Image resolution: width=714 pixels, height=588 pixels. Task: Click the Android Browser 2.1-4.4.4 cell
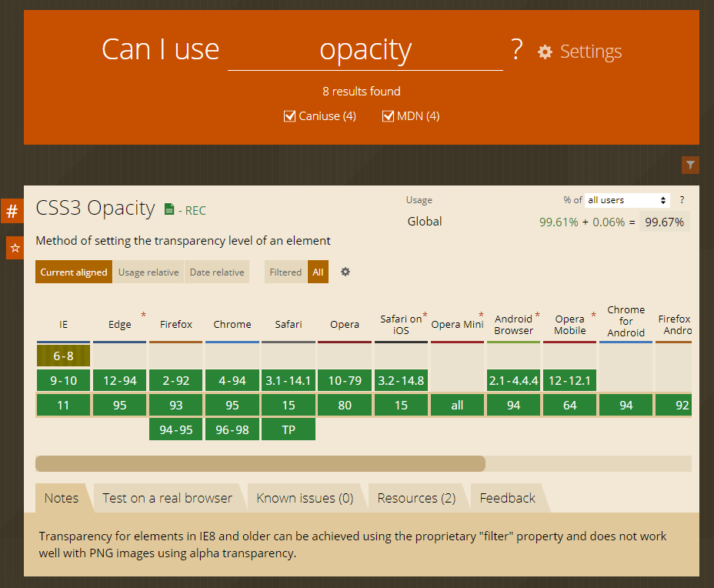(514, 380)
